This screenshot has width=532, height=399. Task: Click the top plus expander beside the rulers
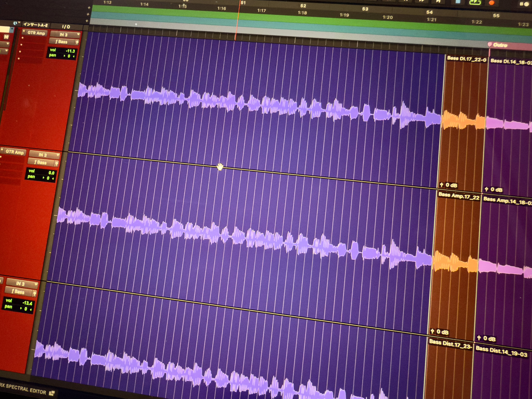[89, 8]
